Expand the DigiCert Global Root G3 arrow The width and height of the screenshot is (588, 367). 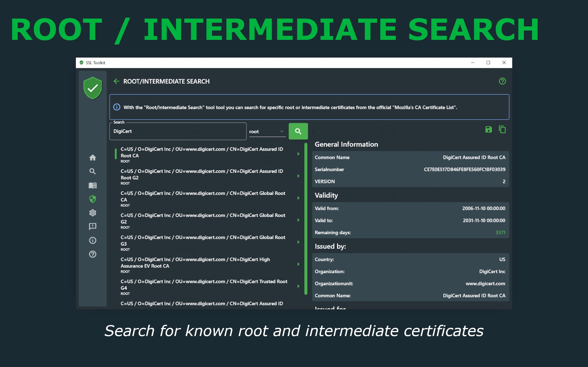[x=298, y=242]
